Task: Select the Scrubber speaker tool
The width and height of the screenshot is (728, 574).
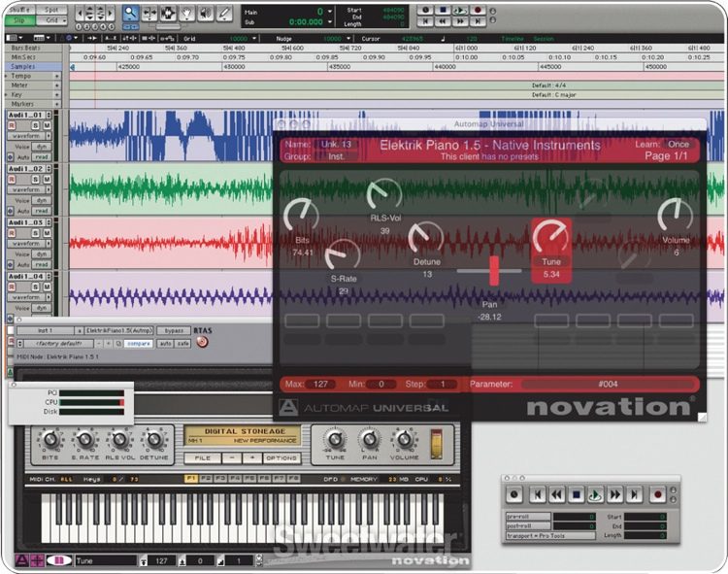Action: (x=206, y=14)
